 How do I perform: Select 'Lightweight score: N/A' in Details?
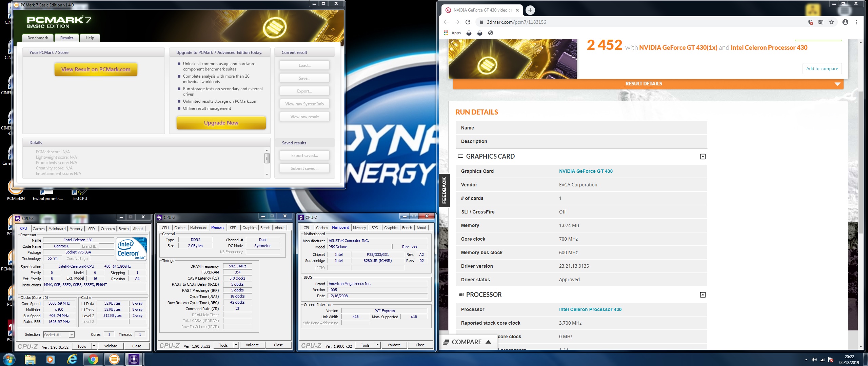pyautogui.click(x=56, y=157)
